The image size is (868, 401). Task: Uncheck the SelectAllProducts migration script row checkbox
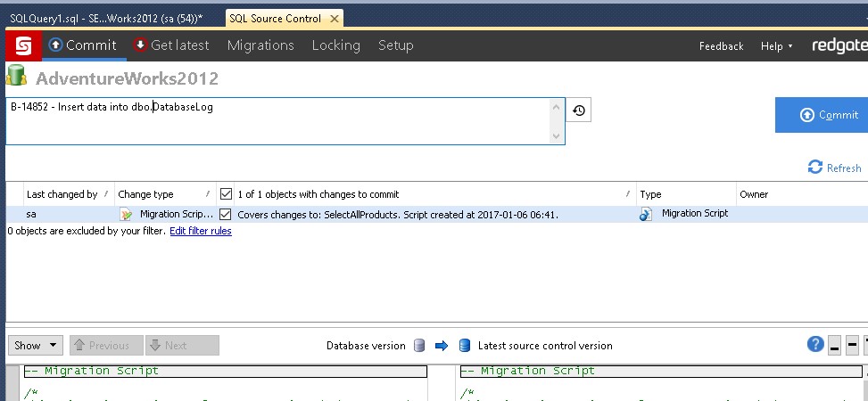pyautogui.click(x=226, y=214)
